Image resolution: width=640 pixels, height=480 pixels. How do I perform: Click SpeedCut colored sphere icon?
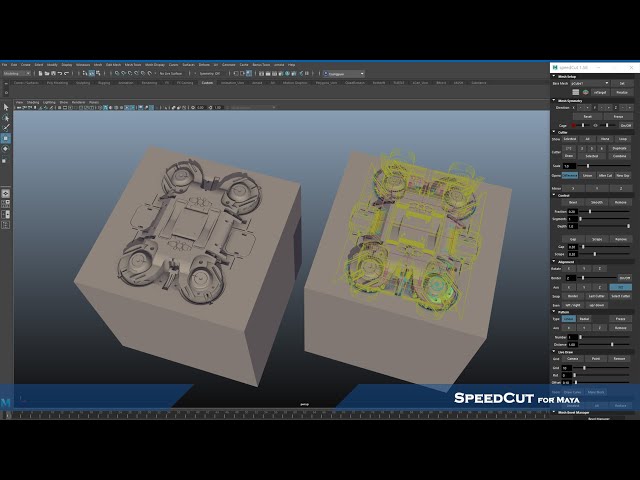pos(586,92)
